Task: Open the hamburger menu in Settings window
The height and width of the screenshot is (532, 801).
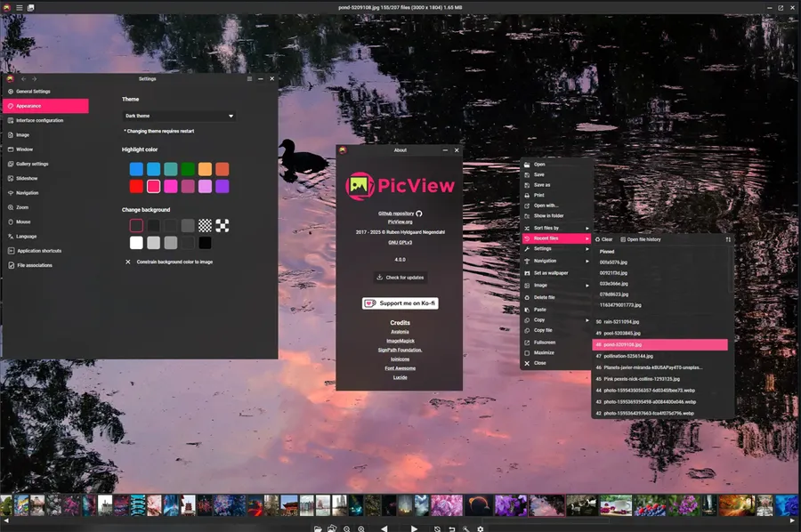Action: [249, 78]
